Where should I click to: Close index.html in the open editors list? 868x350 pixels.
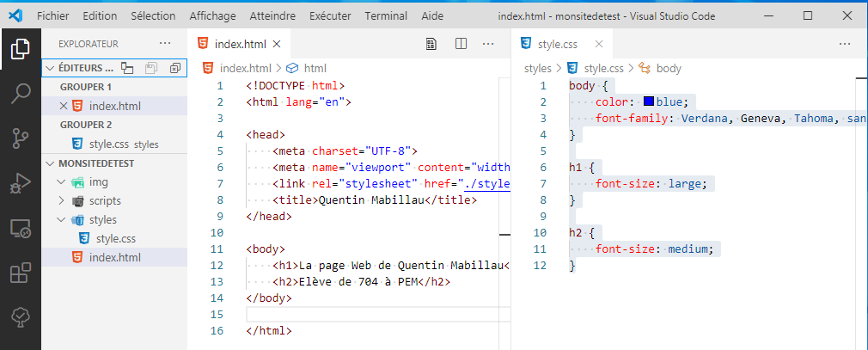click(63, 106)
